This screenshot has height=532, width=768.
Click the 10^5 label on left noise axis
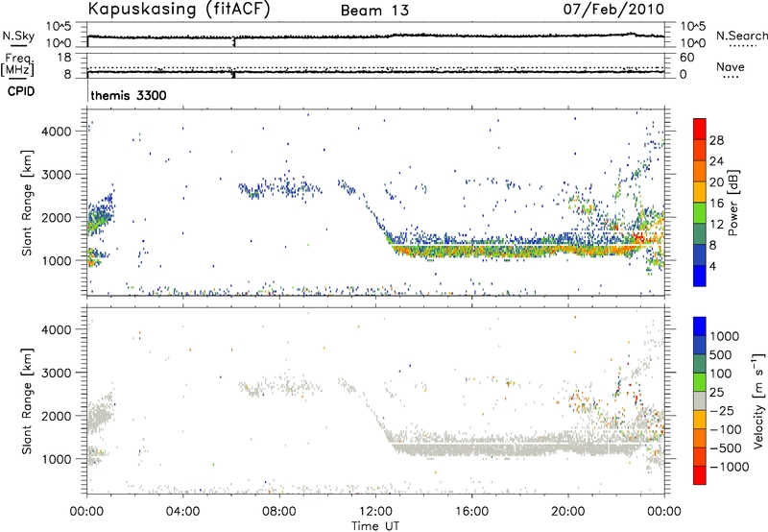click(59, 27)
